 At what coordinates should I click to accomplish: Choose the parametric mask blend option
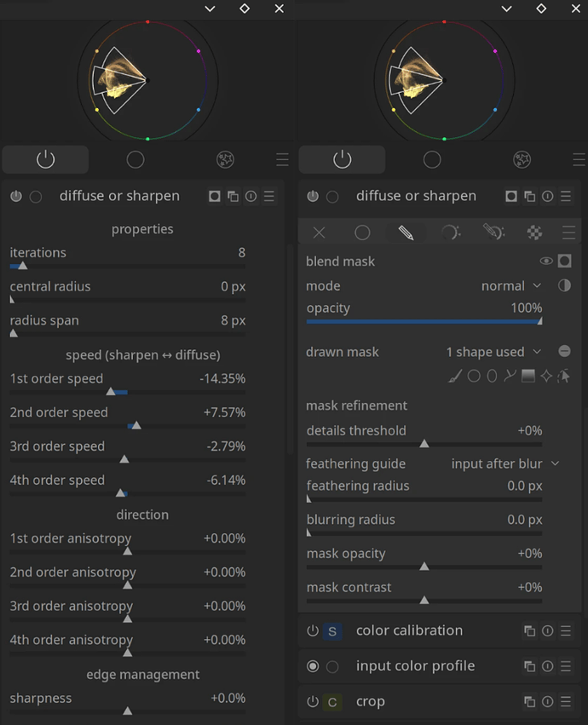coord(450,233)
